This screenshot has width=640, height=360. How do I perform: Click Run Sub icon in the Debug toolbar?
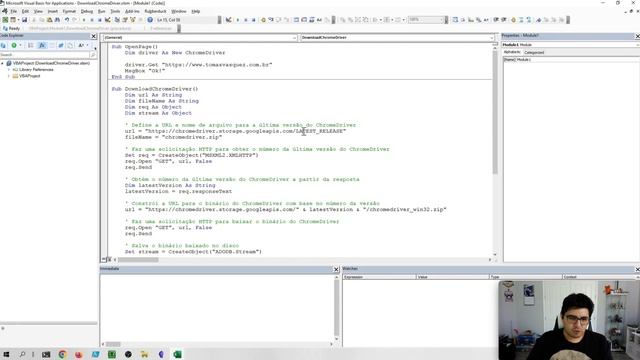(238, 20)
